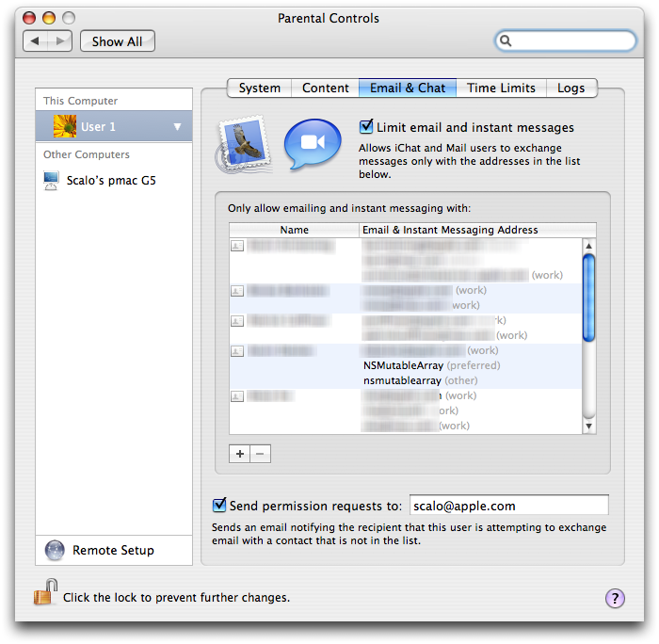The height and width of the screenshot is (644, 659).
Task: Click the contact card icon in the third row
Action: coord(237,321)
